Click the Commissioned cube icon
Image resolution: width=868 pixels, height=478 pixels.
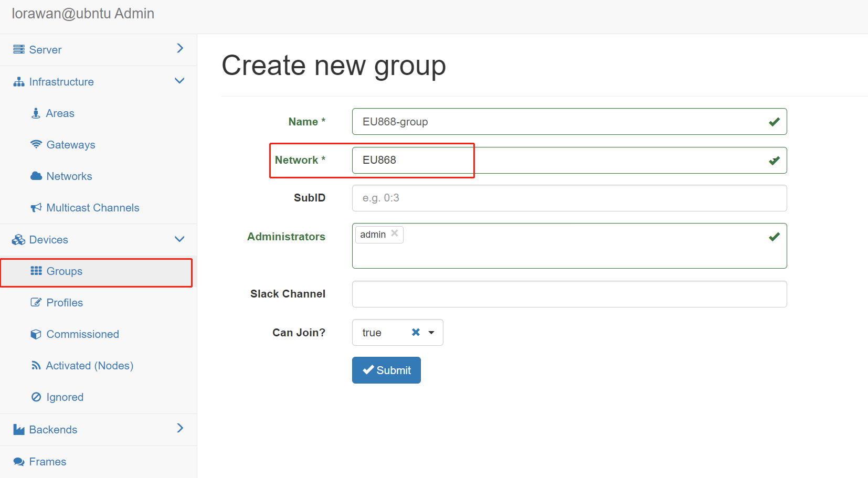[x=36, y=334]
